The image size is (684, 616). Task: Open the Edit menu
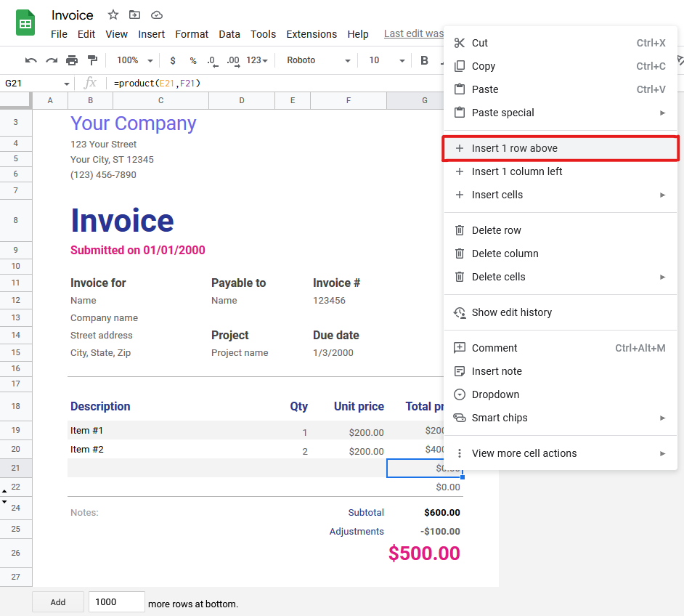pos(86,34)
